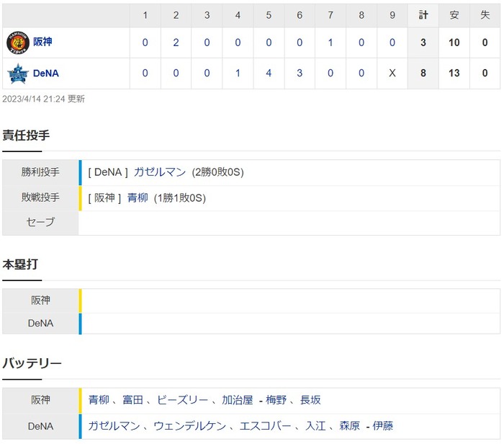Viewport: 504px width, 444px height.
Task: Click 阪神 seventh inning score of 1
Action: click(x=330, y=43)
